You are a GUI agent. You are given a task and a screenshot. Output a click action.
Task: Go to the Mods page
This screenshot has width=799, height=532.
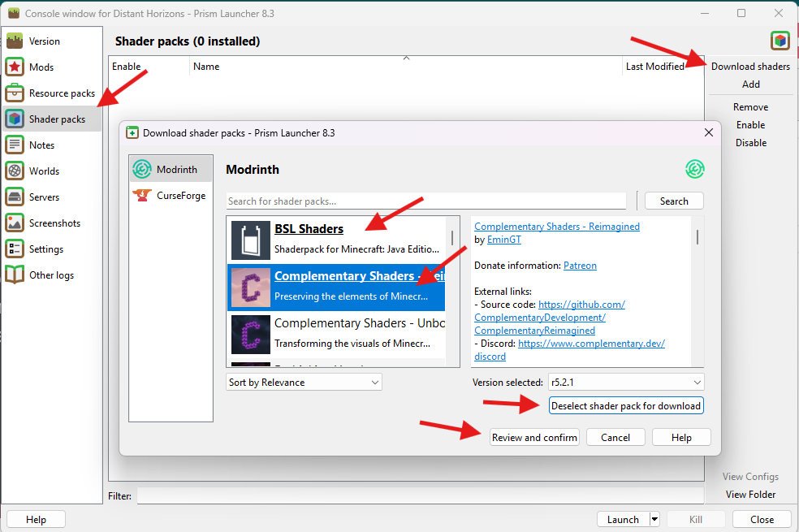pyautogui.click(x=51, y=67)
